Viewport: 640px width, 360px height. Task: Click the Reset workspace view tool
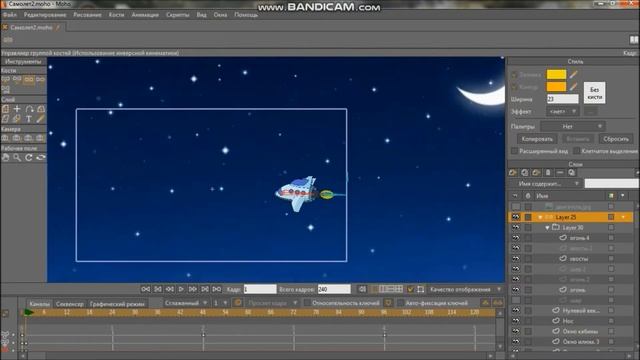(40, 158)
